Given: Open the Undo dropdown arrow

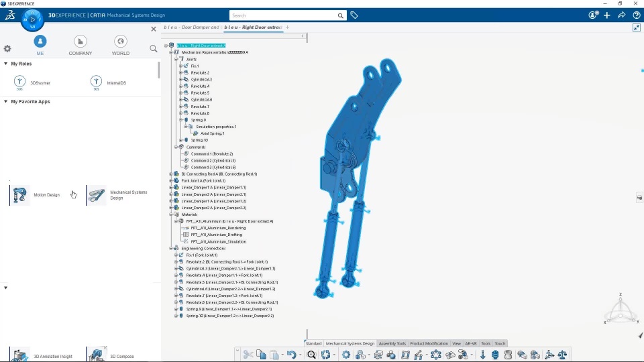Looking at the screenshot, I should [x=300, y=355].
